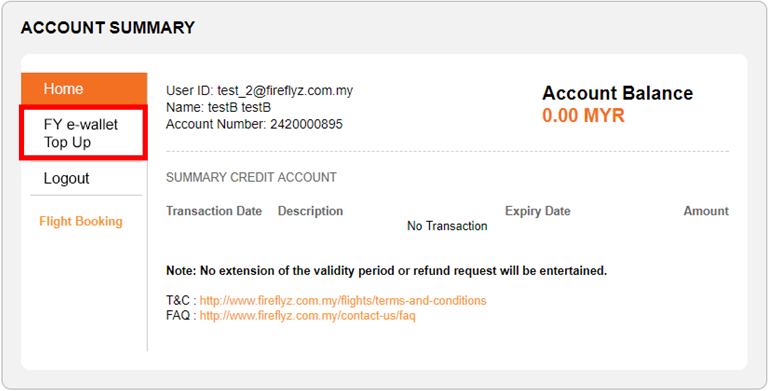The height and width of the screenshot is (391, 768).
Task: Open the contact-us FAQ link
Action: tap(308, 316)
